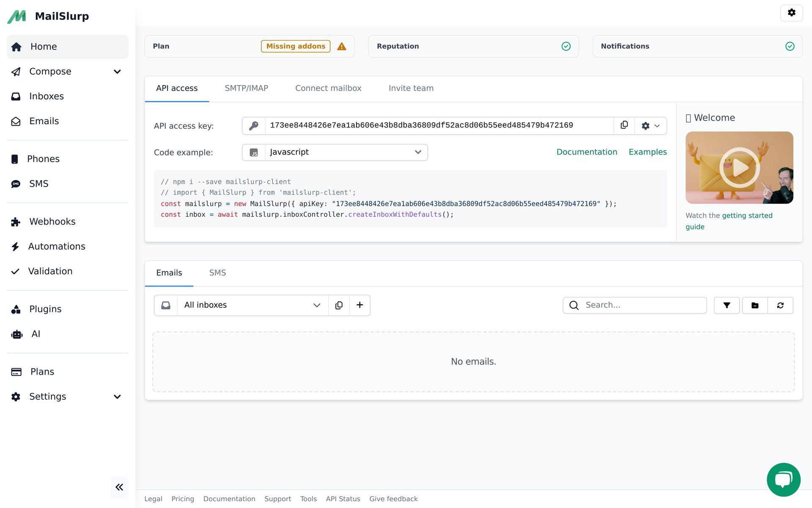Image resolution: width=812 pixels, height=508 pixels.
Task: Click the Documentation link
Action: click(587, 152)
